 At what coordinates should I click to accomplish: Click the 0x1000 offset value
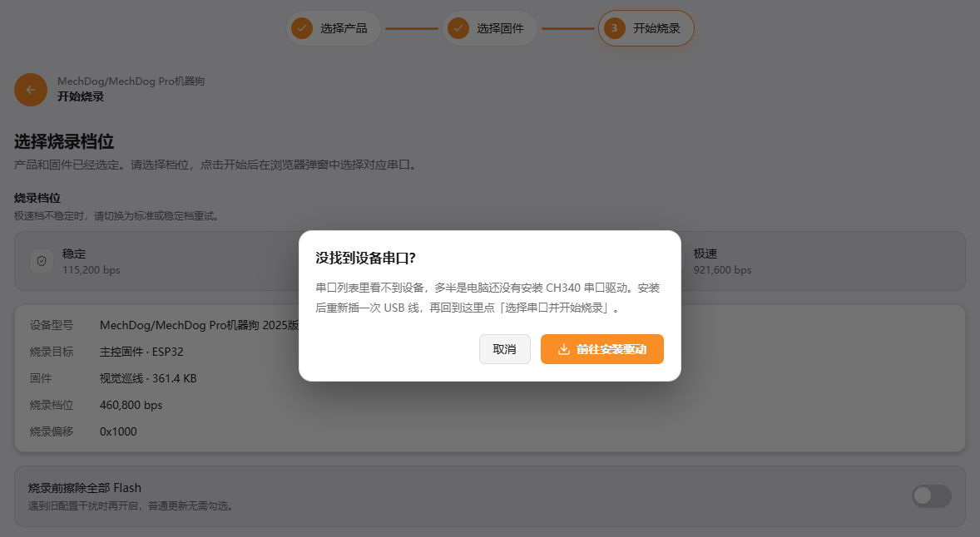tap(118, 431)
